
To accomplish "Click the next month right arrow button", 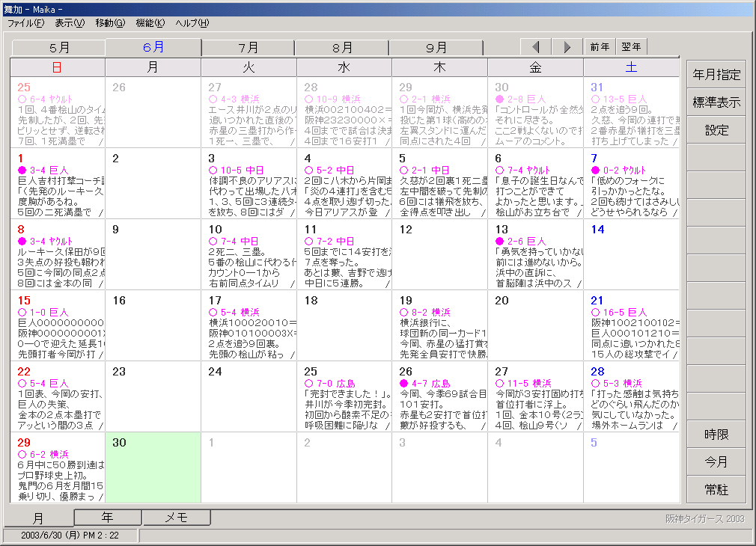I will pyautogui.click(x=567, y=46).
